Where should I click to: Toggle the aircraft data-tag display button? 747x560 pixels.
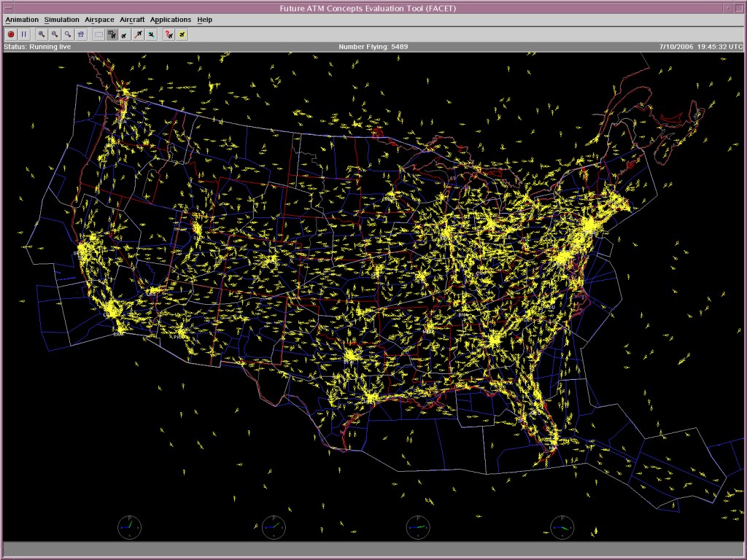[112, 34]
